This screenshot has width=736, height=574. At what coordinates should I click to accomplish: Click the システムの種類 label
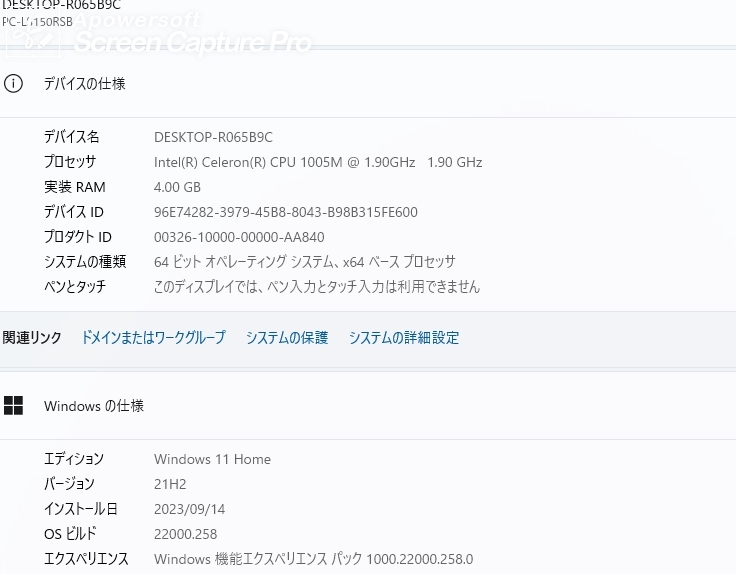pos(85,261)
